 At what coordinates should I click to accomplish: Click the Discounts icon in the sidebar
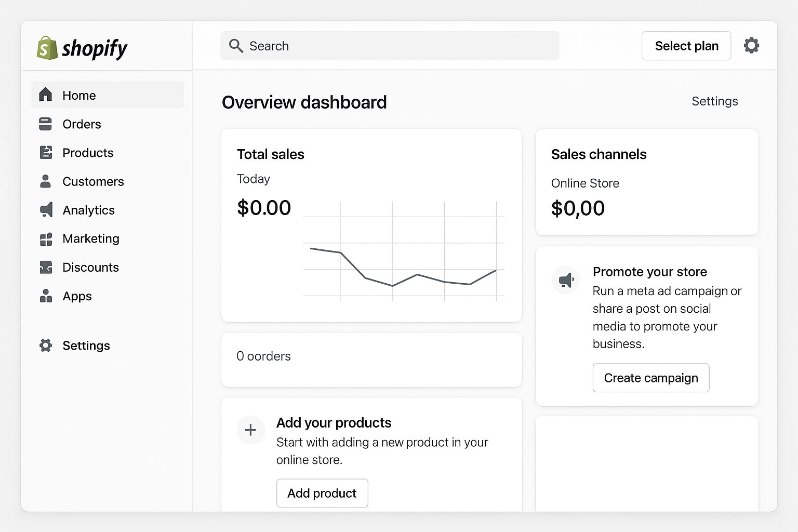pos(46,268)
